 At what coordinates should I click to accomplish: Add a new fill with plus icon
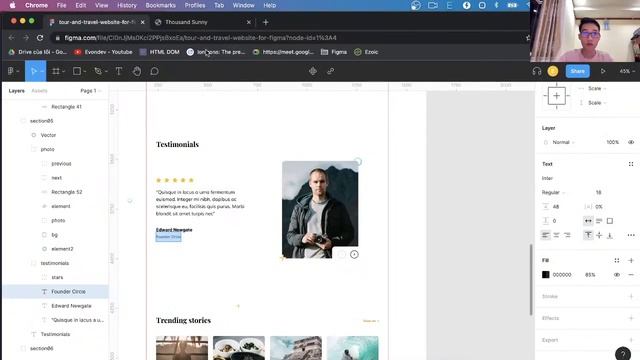[x=631, y=260]
